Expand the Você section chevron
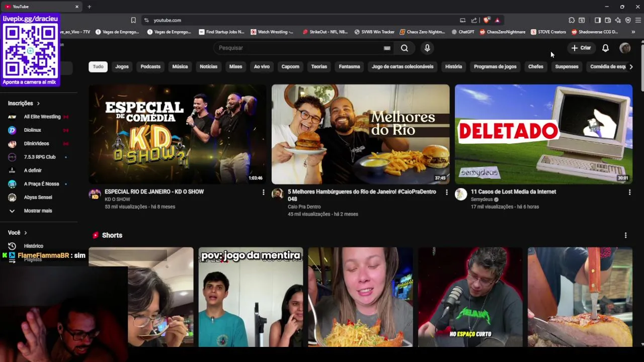Image resolution: width=644 pixels, height=362 pixels. coord(25,233)
